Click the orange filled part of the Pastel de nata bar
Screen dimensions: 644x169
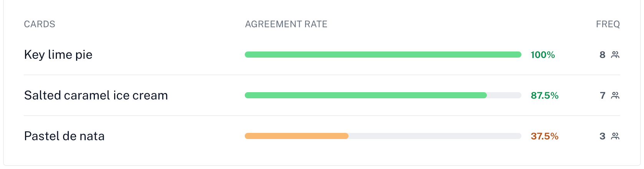[x=296, y=136]
